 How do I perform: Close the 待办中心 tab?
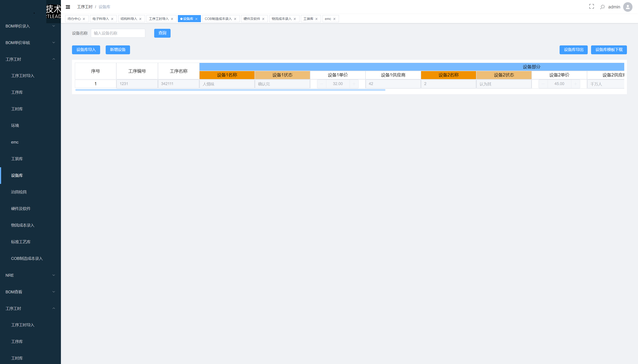tap(84, 19)
